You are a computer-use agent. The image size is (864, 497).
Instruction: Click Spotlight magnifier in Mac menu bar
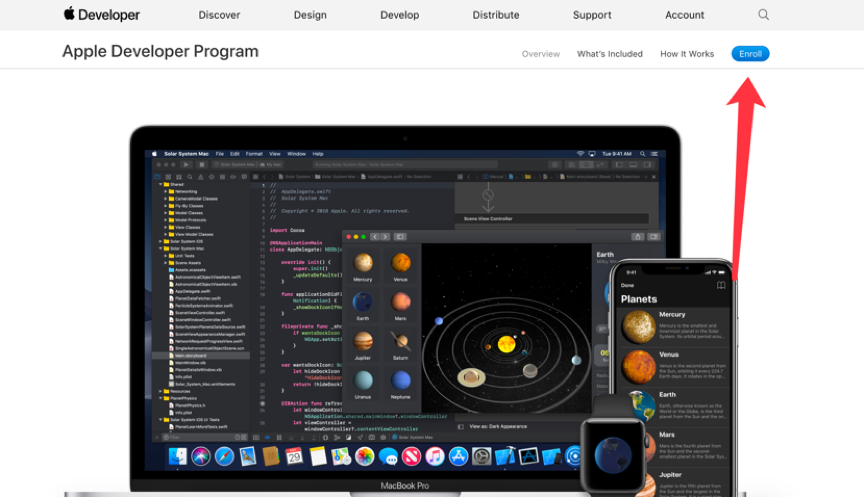pos(642,154)
